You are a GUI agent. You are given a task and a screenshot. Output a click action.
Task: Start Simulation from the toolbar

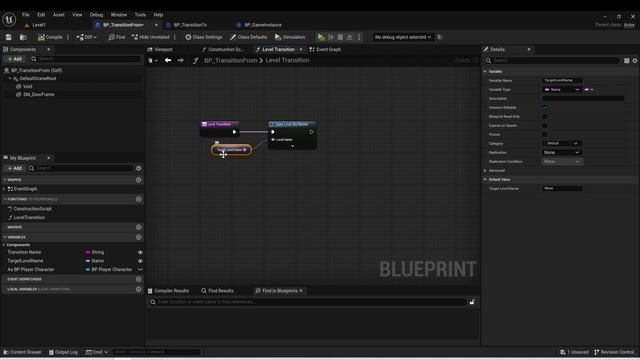pos(290,37)
